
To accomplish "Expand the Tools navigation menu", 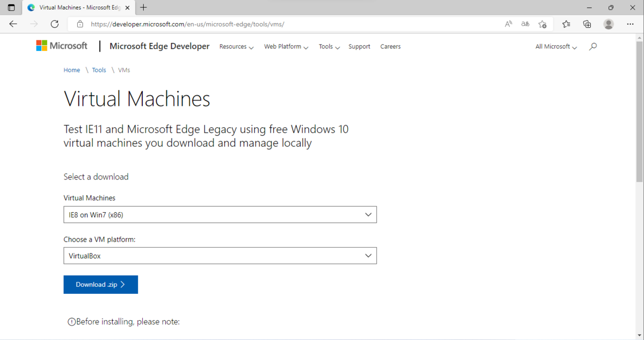I will pyautogui.click(x=329, y=47).
